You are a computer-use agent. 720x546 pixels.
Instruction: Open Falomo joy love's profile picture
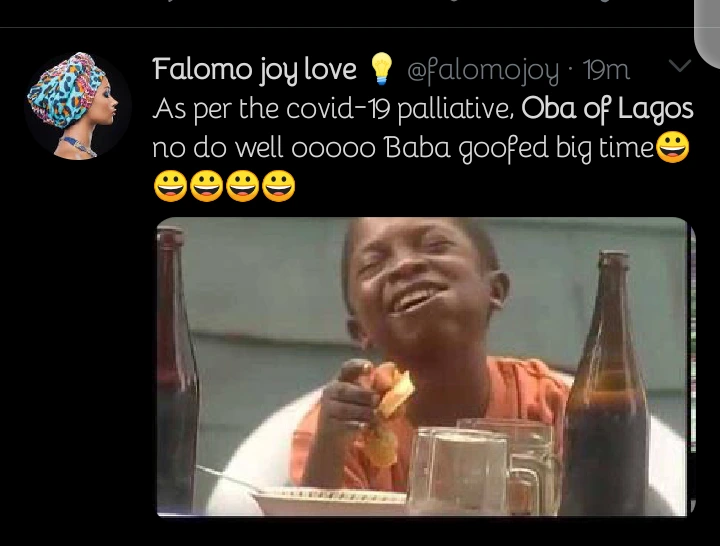point(77,105)
